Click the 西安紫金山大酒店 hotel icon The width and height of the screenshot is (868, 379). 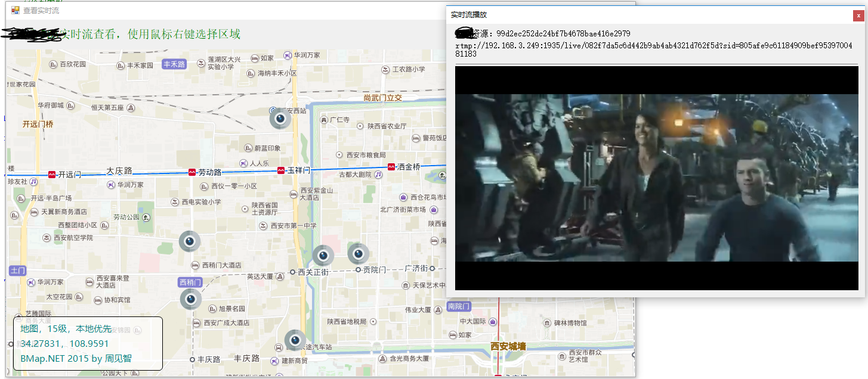pos(294,194)
